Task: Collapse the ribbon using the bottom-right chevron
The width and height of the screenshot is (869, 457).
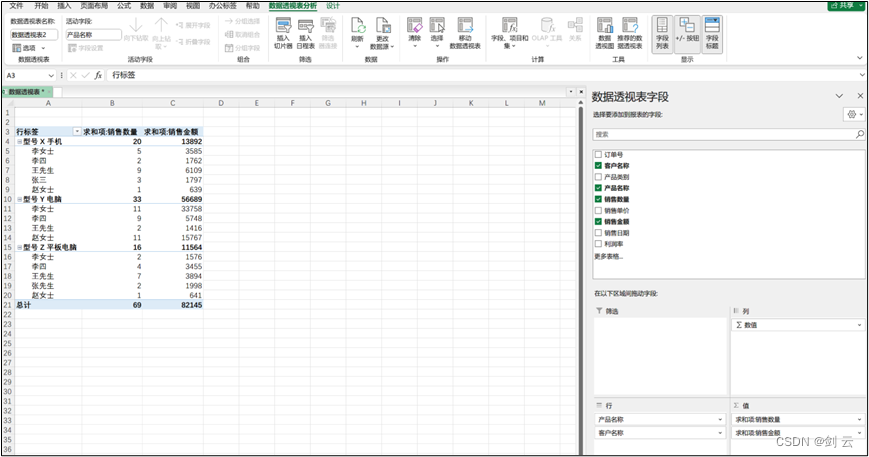Action: coord(860,58)
